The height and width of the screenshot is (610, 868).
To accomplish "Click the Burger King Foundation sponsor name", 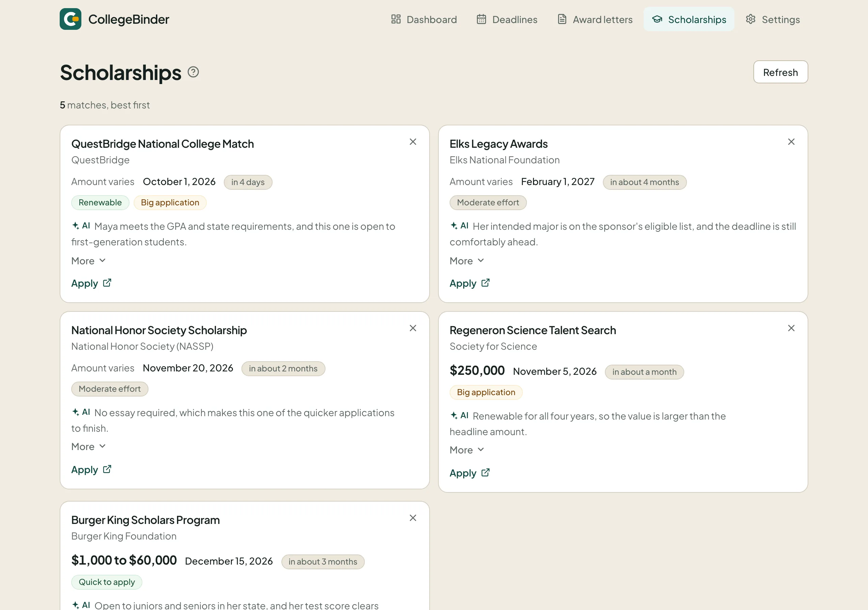I will [x=124, y=536].
